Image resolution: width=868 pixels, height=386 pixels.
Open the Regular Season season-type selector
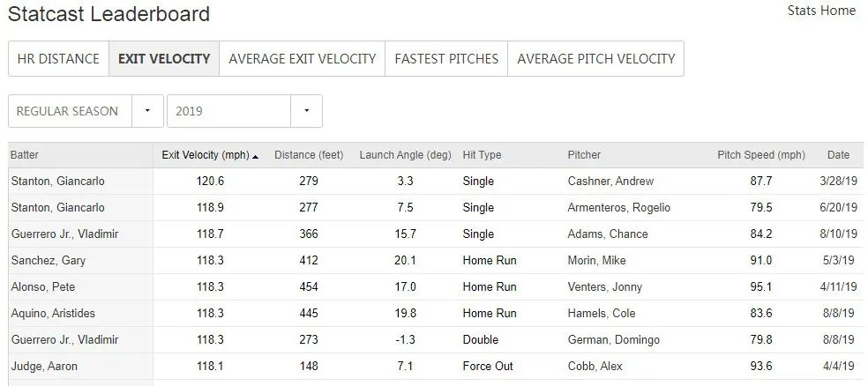coord(71,111)
